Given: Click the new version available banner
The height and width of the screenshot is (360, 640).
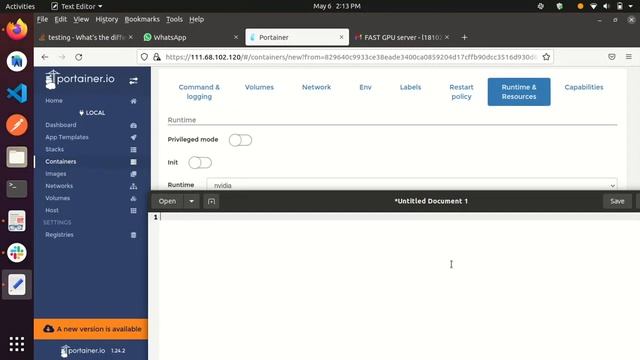Looking at the screenshot, I should click(91, 329).
